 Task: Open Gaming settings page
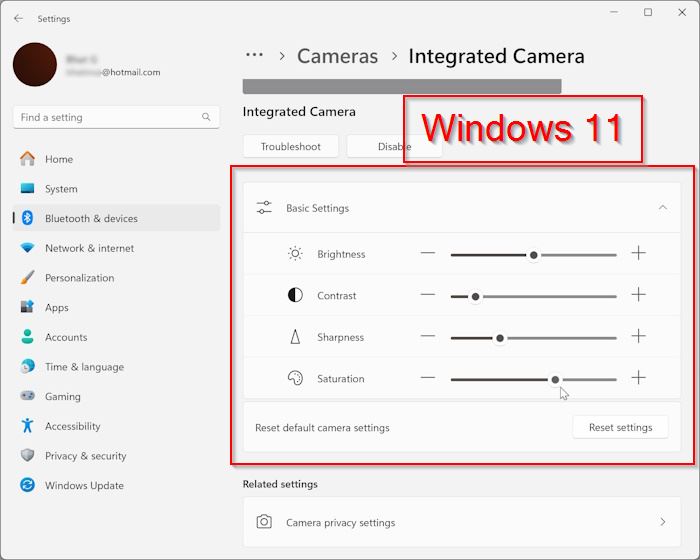pyautogui.click(x=116, y=396)
